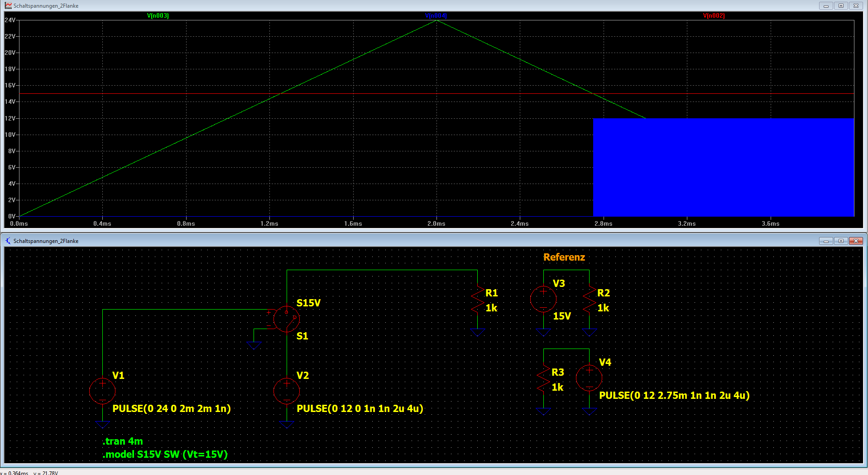The height and width of the screenshot is (475, 868).
Task: Click the V1 value PULSE(0 24 0 2m 2m 1n)
Action: (x=172, y=408)
